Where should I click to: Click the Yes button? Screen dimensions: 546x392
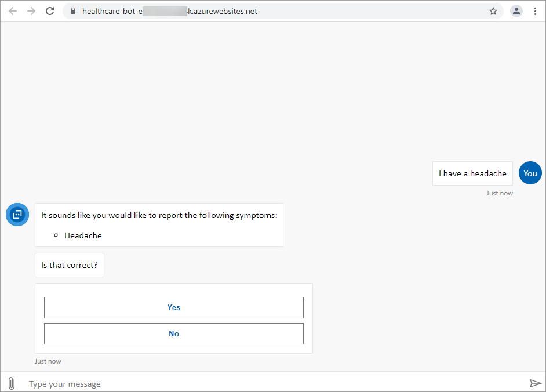(x=173, y=307)
